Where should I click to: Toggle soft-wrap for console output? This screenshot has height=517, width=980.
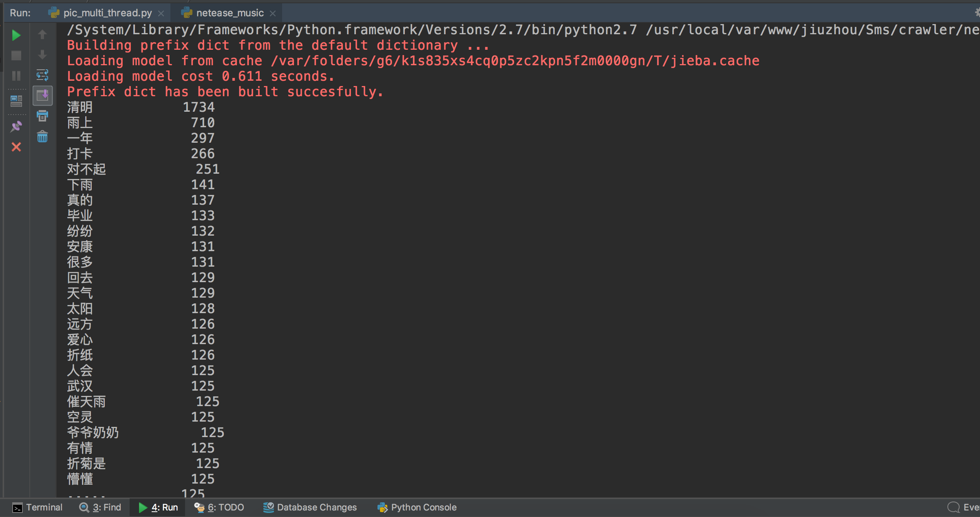pos(42,75)
